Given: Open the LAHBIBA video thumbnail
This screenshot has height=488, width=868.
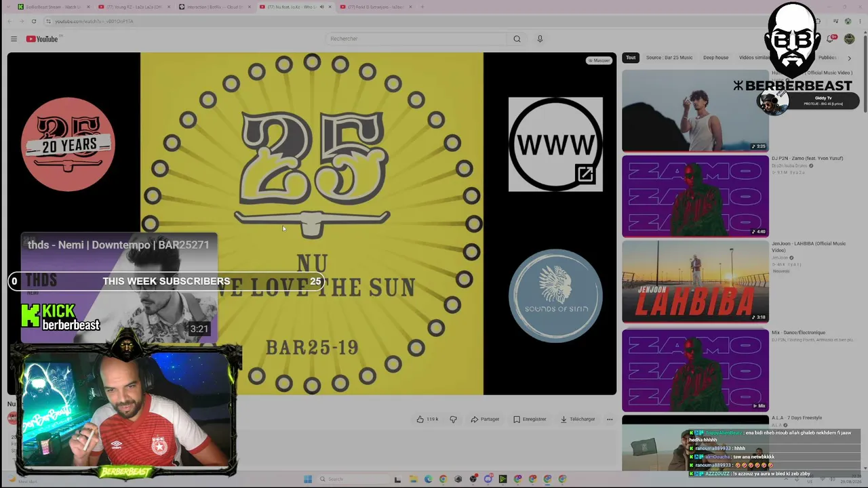Looking at the screenshot, I should click(x=695, y=282).
